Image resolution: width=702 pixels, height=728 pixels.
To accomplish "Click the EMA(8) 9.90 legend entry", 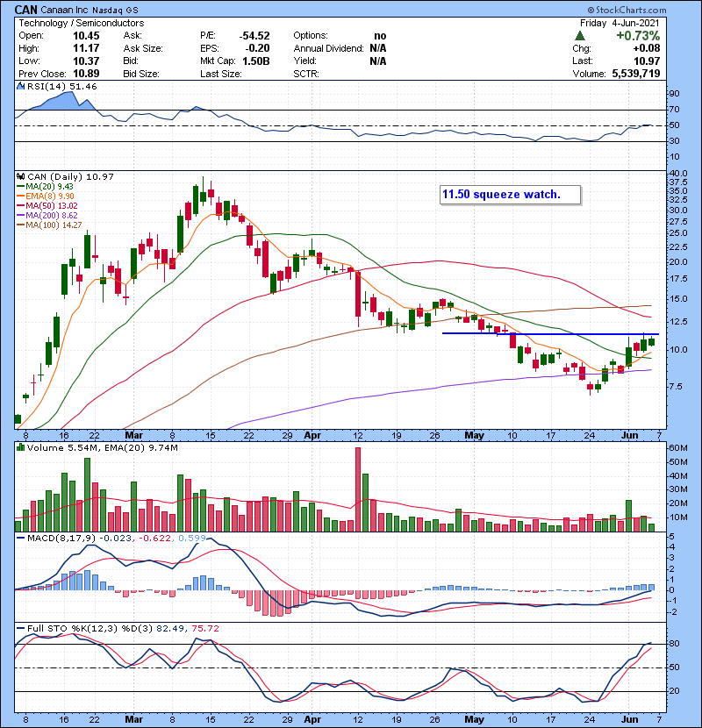I will (46, 196).
